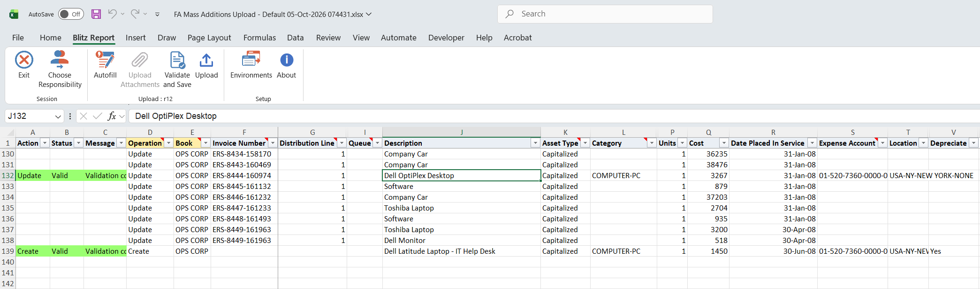Open the Location column filter dropdown
Viewport: 980px width, 289px height.
(923, 143)
